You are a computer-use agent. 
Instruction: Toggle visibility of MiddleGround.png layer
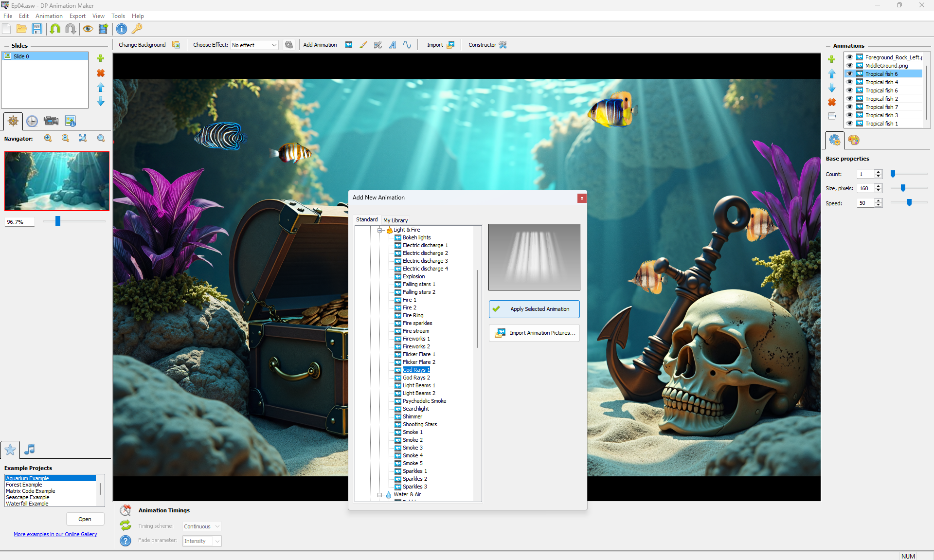pos(850,66)
